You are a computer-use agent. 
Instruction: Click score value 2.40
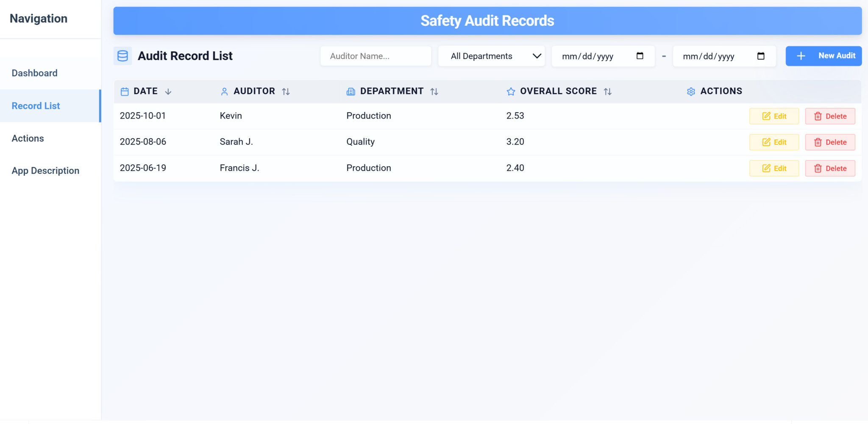coord(515,168)
